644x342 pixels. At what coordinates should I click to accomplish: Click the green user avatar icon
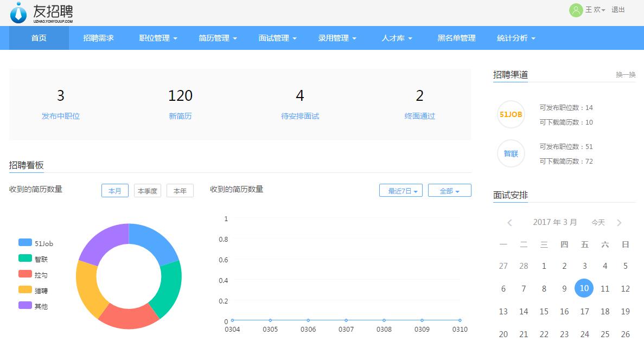[576, 10]
